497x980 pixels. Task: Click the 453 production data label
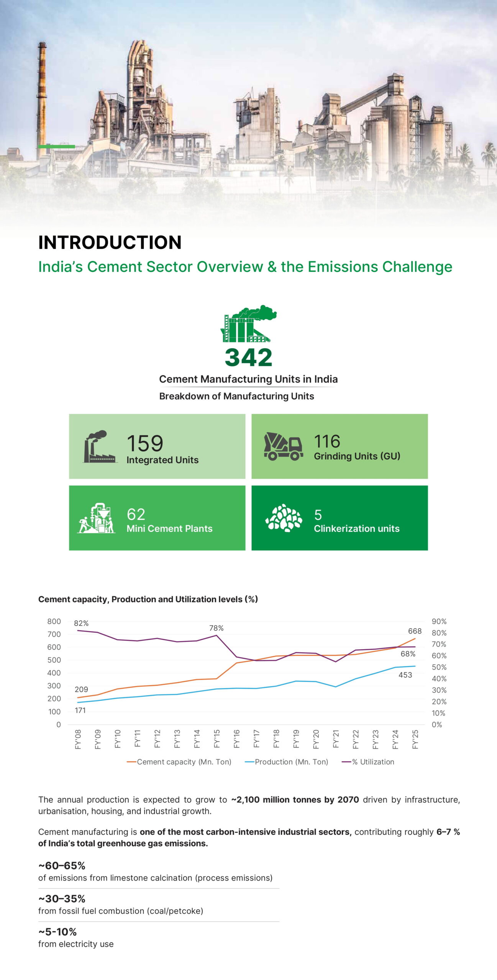point(405,675)
